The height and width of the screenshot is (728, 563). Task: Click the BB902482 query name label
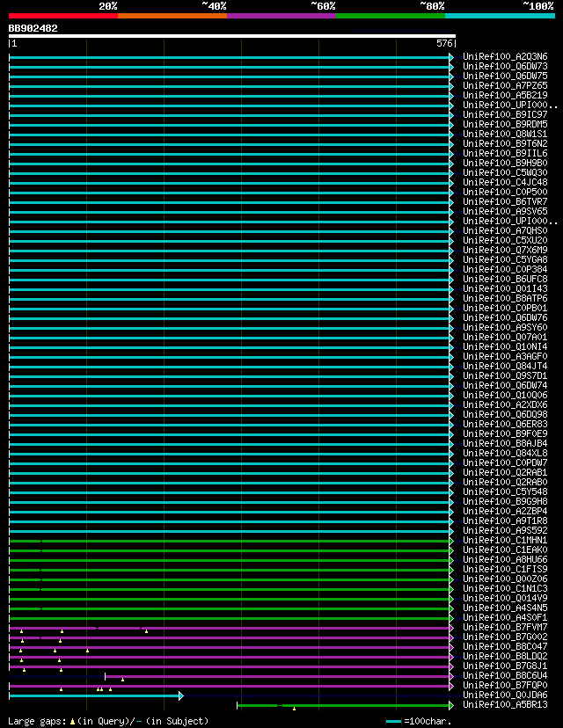click(x=33, y=28)
